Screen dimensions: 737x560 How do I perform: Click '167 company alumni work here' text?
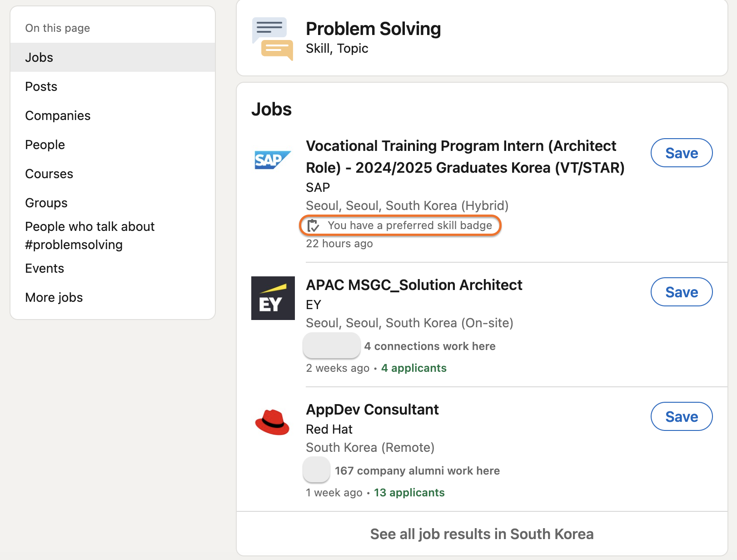(x=417, y=471)
